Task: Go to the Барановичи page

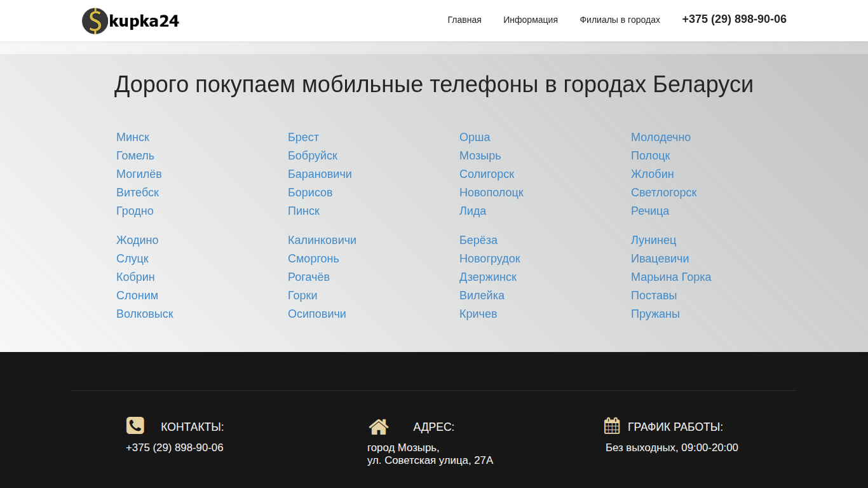Action: pyautogui.click(x=320, y=174)
